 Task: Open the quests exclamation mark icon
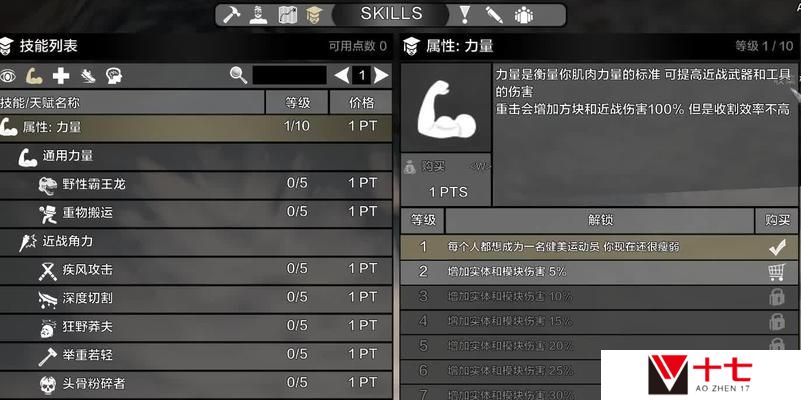click(464, 15)
